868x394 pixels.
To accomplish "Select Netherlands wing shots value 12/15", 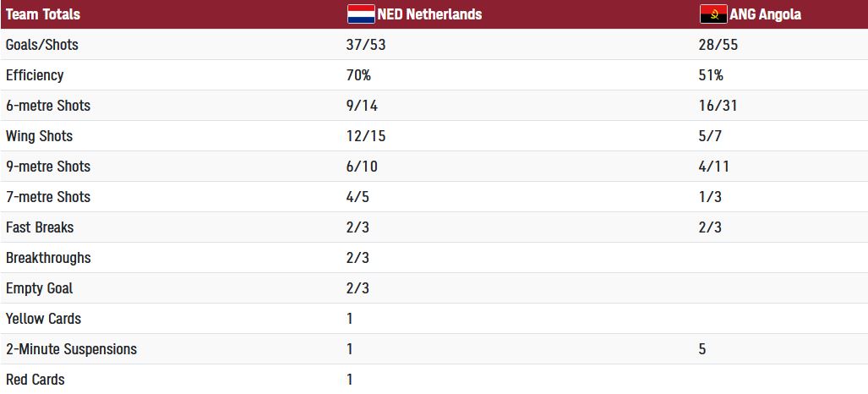I will 366,136.
